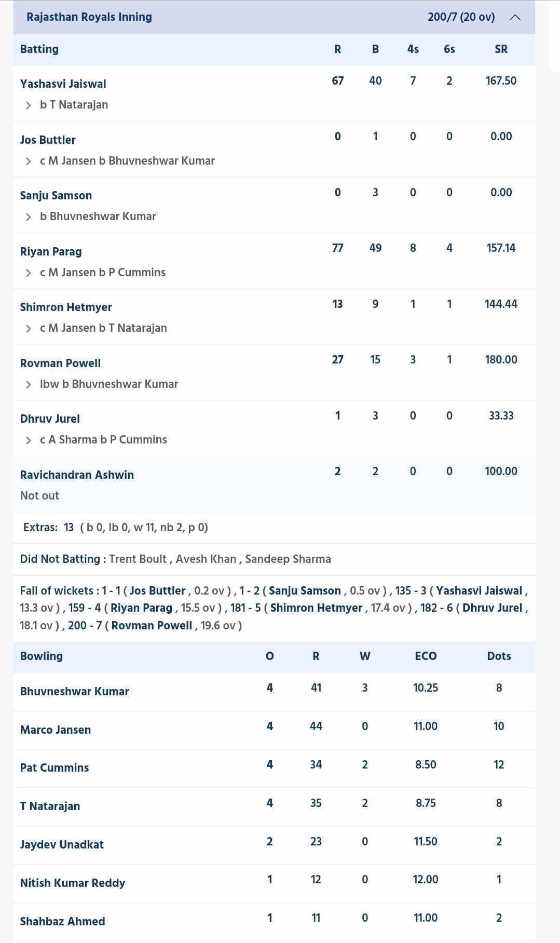The width and height of the screenshot is (560, 943).
Task: Select Shahbaz Ahmed bowler row
Action: 274,922
